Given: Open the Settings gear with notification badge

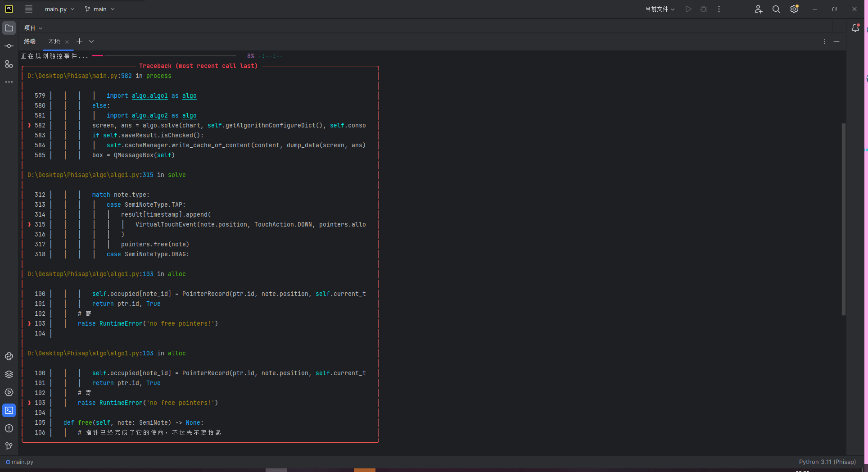Looking at the screenshot, I should click(x=794, y=9).
